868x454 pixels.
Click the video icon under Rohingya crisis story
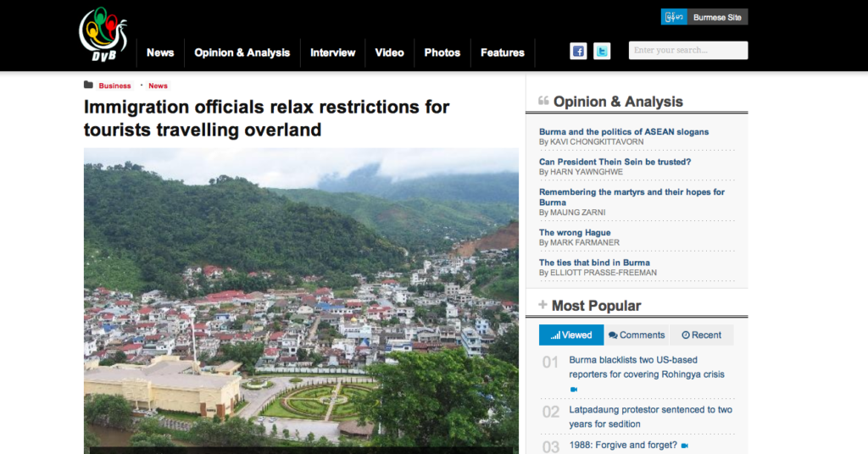(x=574, y=390)
